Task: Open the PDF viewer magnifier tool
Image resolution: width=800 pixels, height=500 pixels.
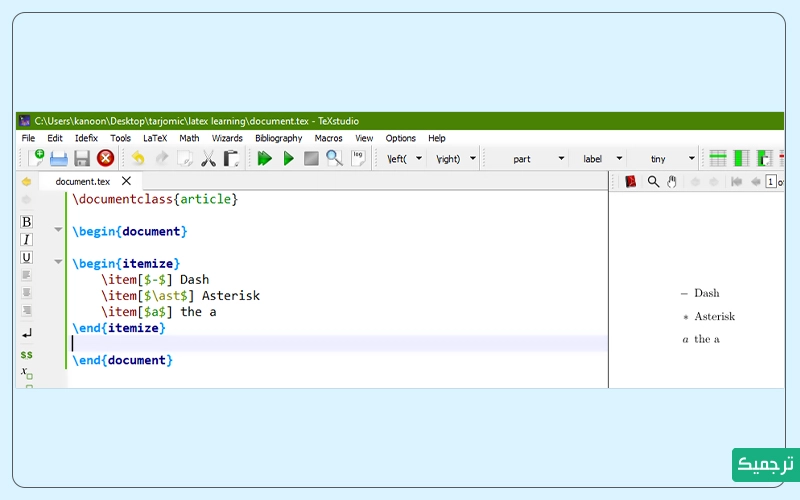Action: (x=653, y=181)
